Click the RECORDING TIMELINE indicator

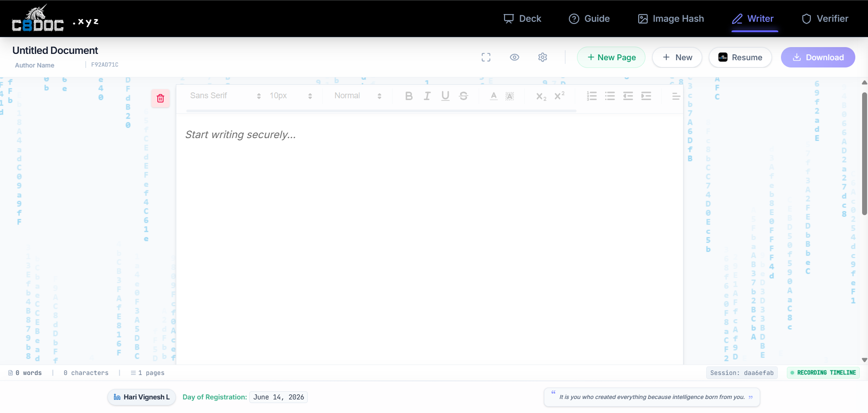[x=823, y=373]
